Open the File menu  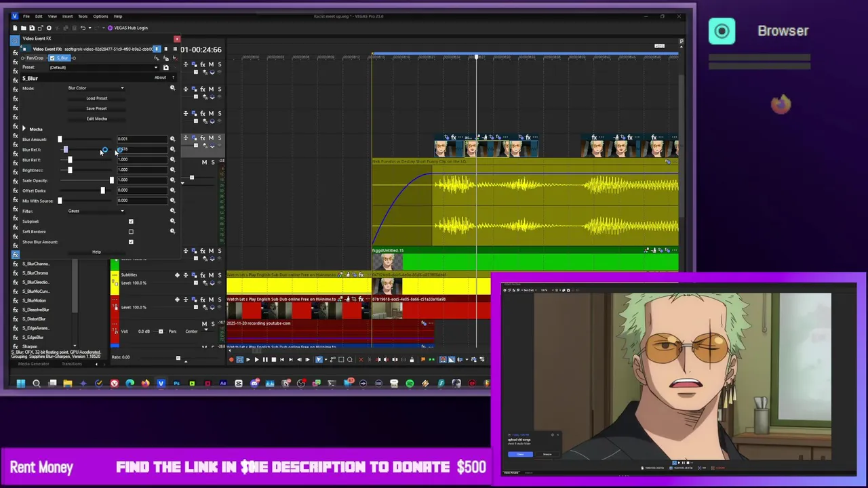26,16
